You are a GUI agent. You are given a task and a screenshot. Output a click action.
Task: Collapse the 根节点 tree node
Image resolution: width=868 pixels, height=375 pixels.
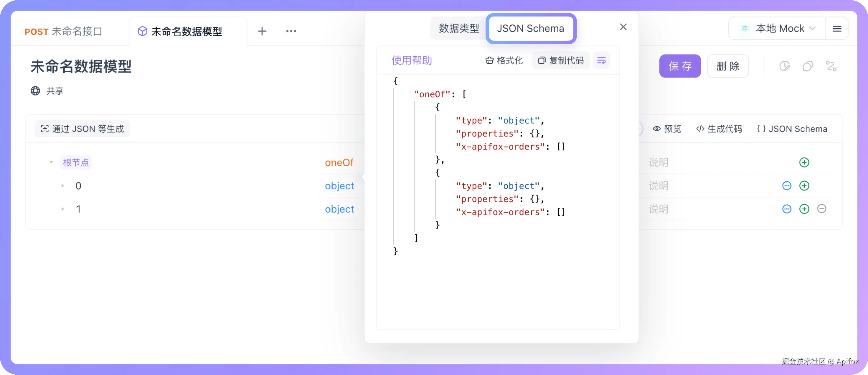[x=51, y=162]
